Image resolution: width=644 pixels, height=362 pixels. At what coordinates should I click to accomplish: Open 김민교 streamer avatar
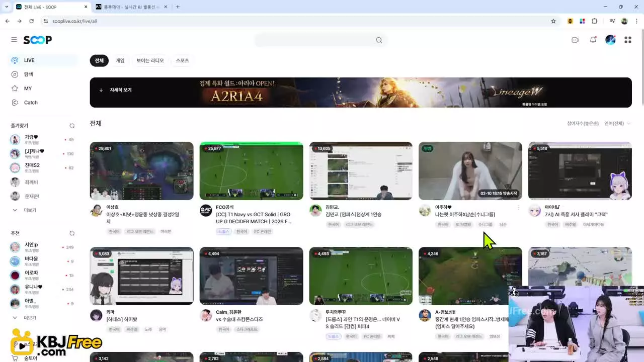coord(315,211)
